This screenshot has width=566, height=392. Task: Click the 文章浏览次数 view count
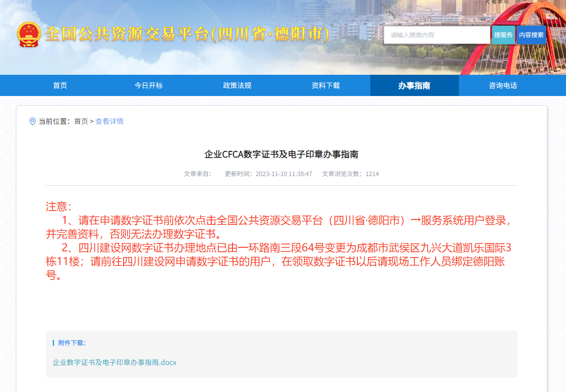coord(350,174)
